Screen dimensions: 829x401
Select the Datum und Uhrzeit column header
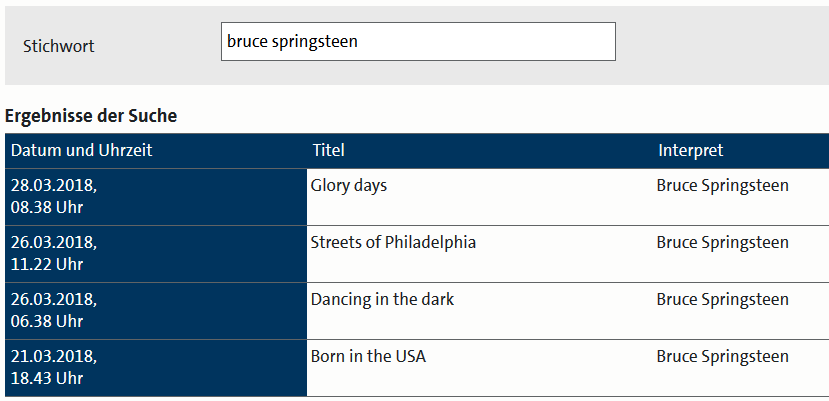[x=81, y=151]
